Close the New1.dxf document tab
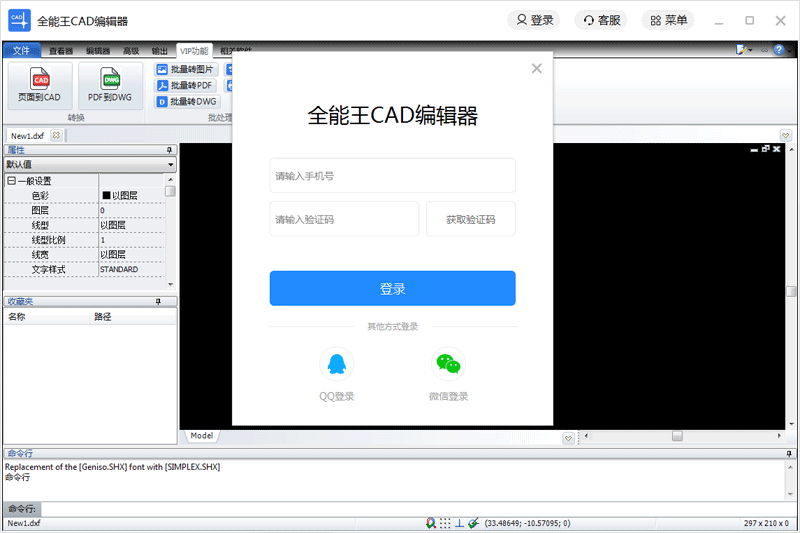 (x=56, y=135)
